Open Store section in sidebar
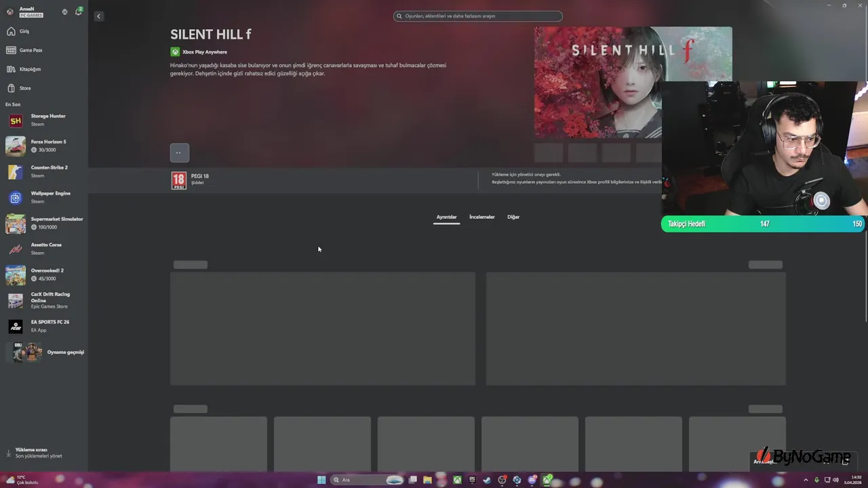This screenshot has height=488, width=868. (x=44, y=88)
